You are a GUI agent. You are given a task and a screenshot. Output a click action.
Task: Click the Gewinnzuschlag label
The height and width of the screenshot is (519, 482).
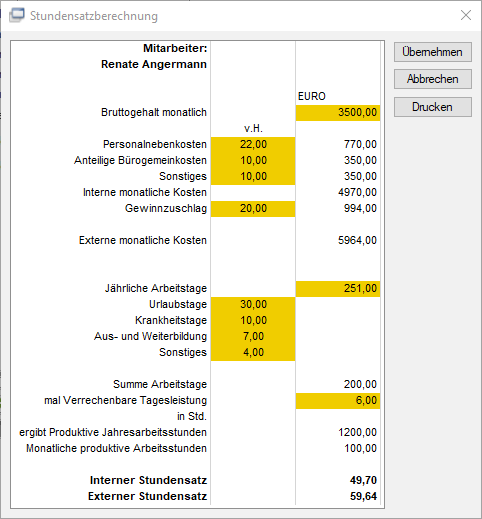(166, 208)
